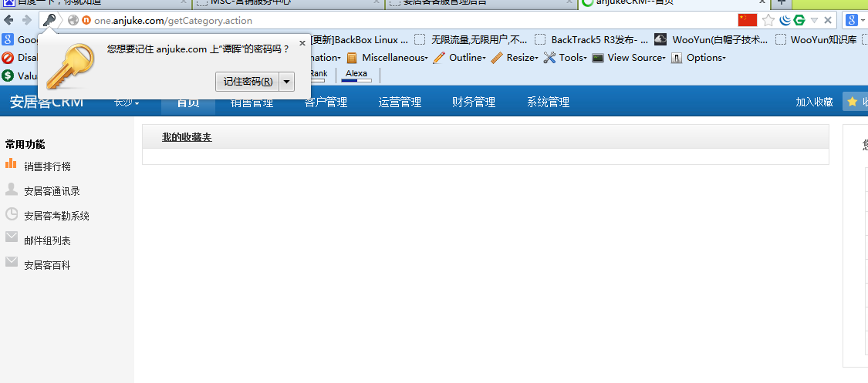Click the 加入收藏 link

point(814,102)
